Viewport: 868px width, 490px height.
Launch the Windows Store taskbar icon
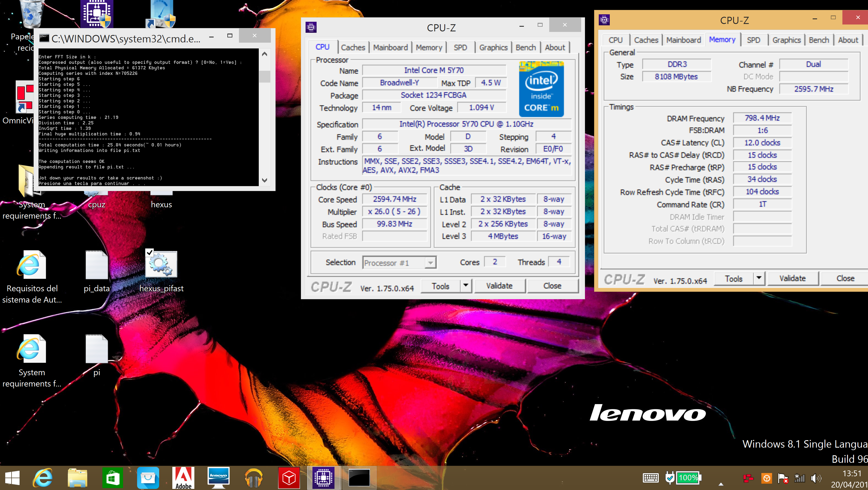tap(113, 478)
